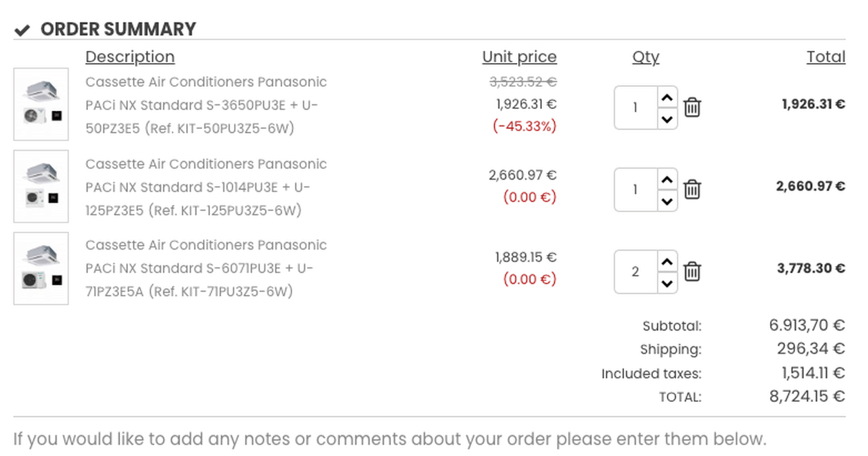This screenshot has width=868, height=456.
Task: Increase quantity of KIT-125PU3Z5-6W item
Action: point(667,180)
